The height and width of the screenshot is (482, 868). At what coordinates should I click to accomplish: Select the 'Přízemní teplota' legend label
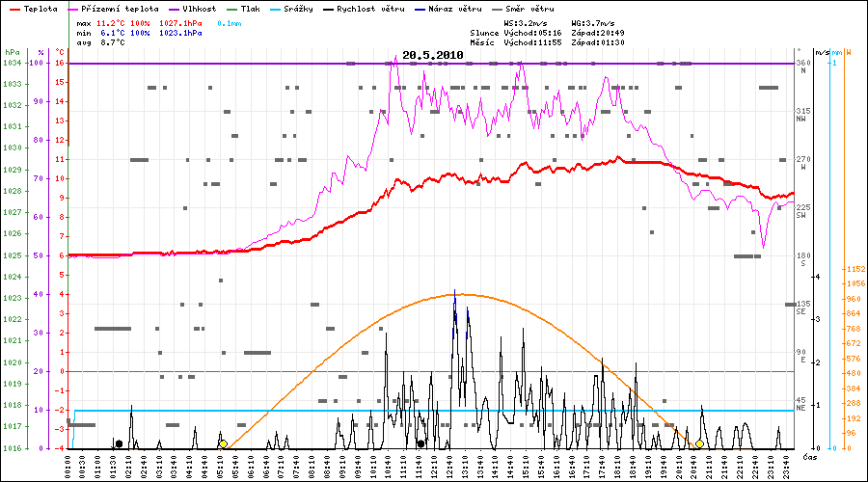point(120,9)
